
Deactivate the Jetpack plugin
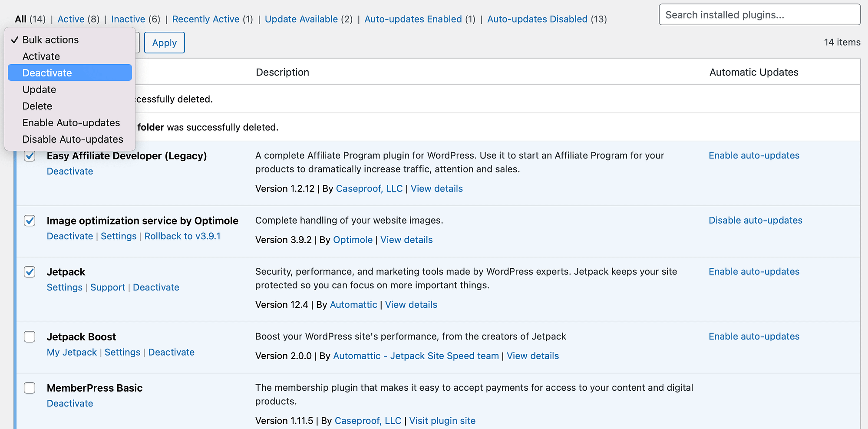[156, 287]
